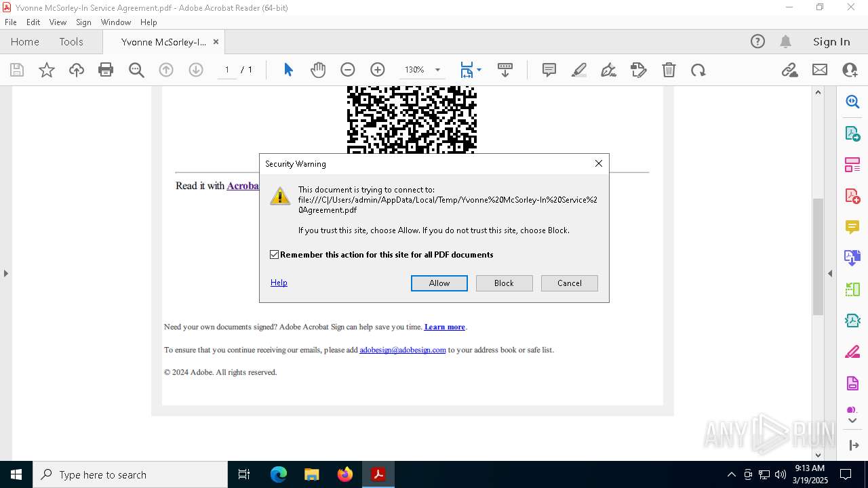
Task: Send file by email envelope icon
Action: (x=820, y=70)
